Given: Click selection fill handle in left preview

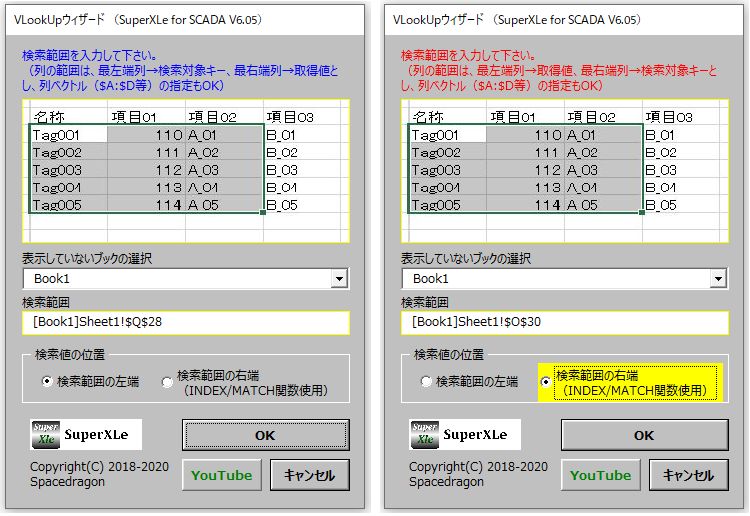Looking at the screenshot, I should (263, 212).
